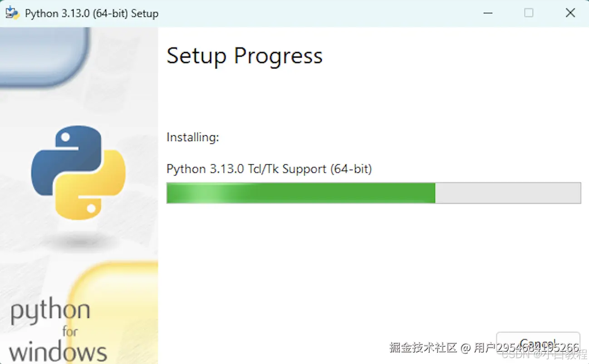Click the Installing: label
The image size is (589, 364).
[192, 137]
